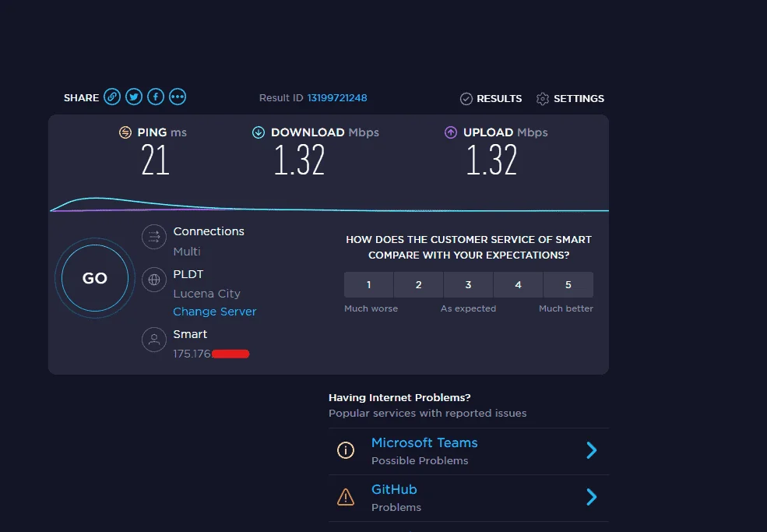
Task: Share result on Facebook
Action: (x=156, y=97)
